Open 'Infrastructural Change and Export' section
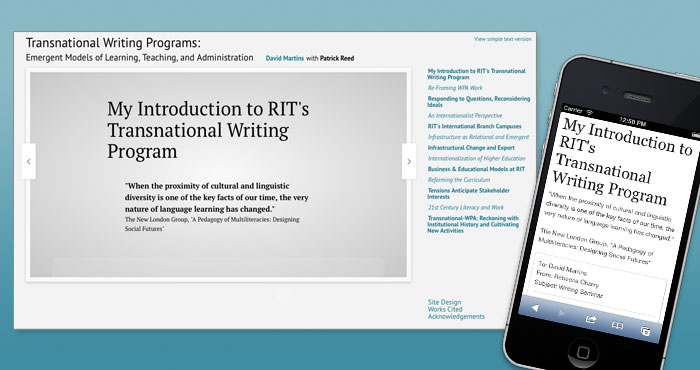700x370 pixels. pyautogui.click(x=471, y=148)
